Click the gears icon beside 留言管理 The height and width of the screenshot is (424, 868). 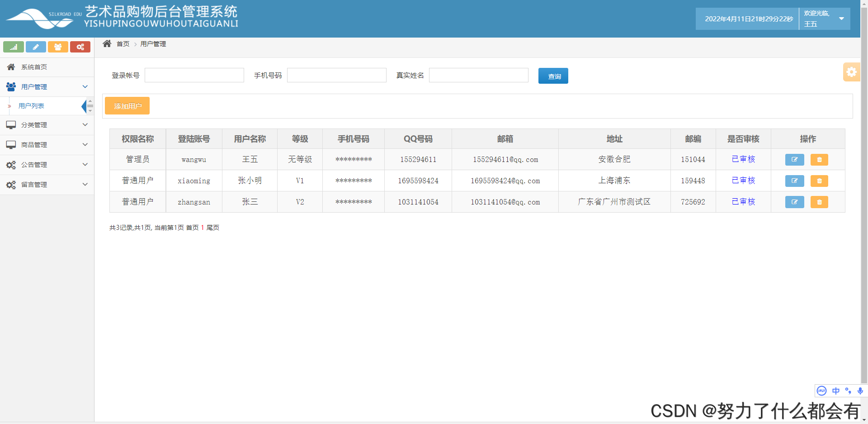point(11,185)
